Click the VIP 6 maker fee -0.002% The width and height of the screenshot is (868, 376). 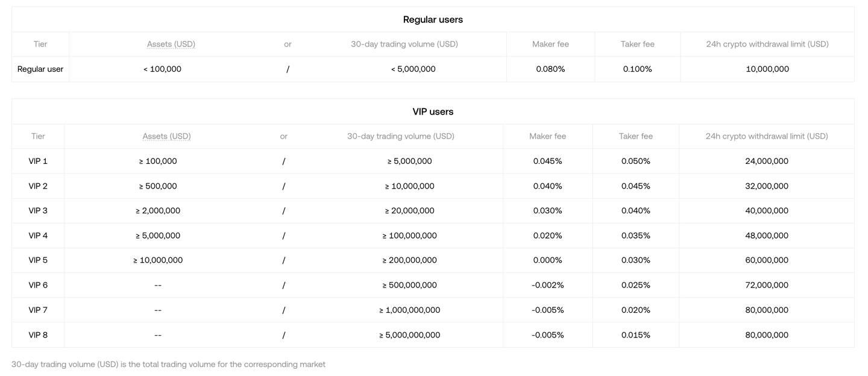click(x=547, y=285)
